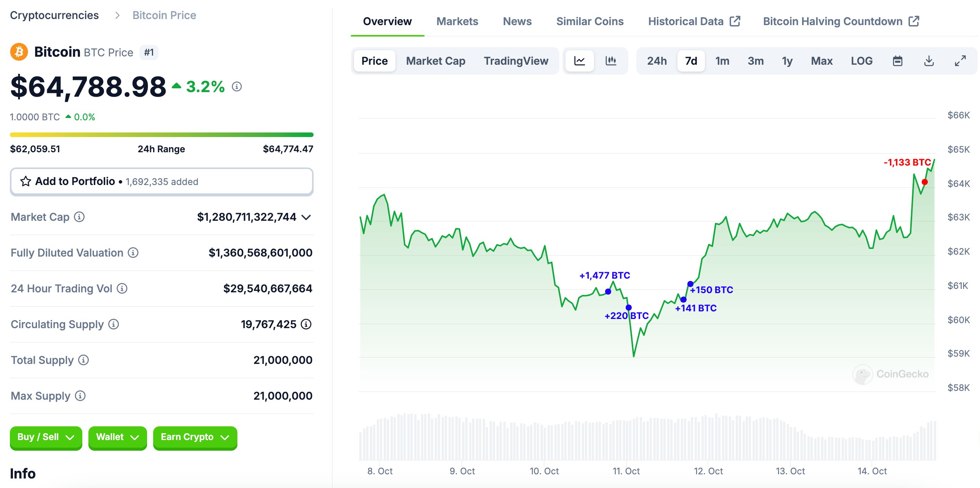Open Historical Data external link icon

(735, 21)
